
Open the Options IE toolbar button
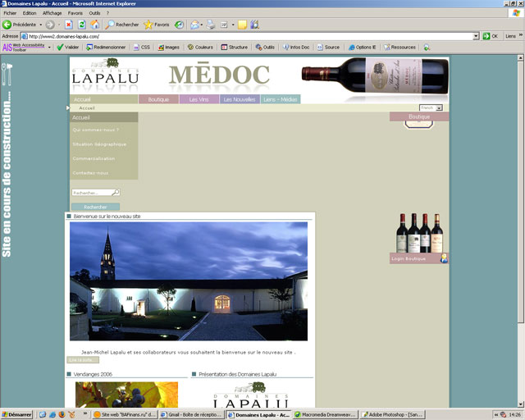(x=363, y=48)
